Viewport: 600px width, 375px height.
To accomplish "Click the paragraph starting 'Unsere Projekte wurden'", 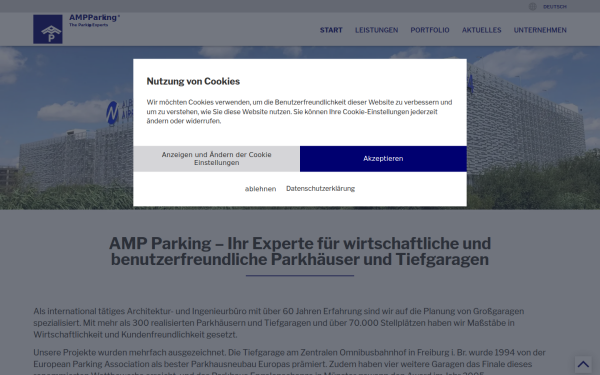I will pos(290,362).
